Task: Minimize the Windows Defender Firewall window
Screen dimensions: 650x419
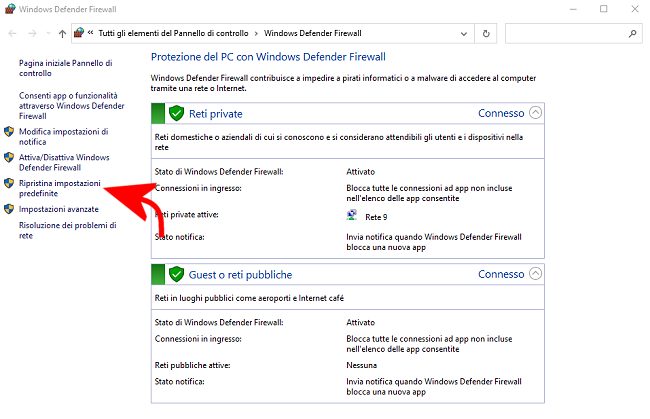Action: pos(573,9)
